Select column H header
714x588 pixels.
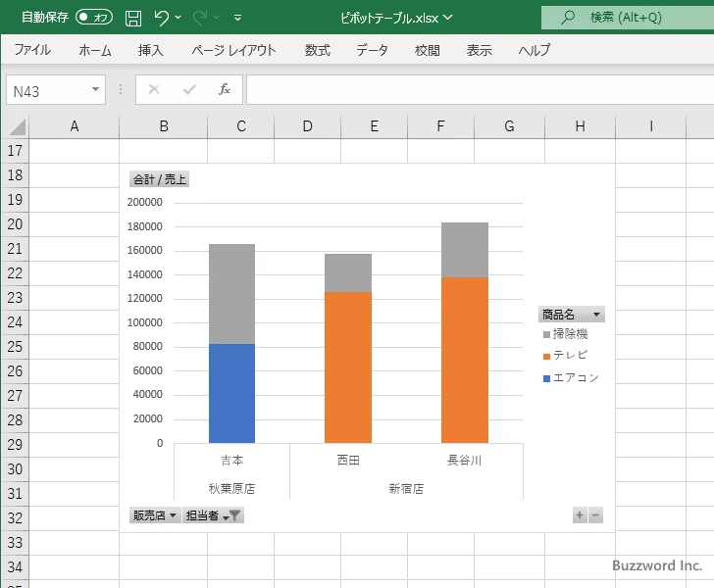click(580, 126)
